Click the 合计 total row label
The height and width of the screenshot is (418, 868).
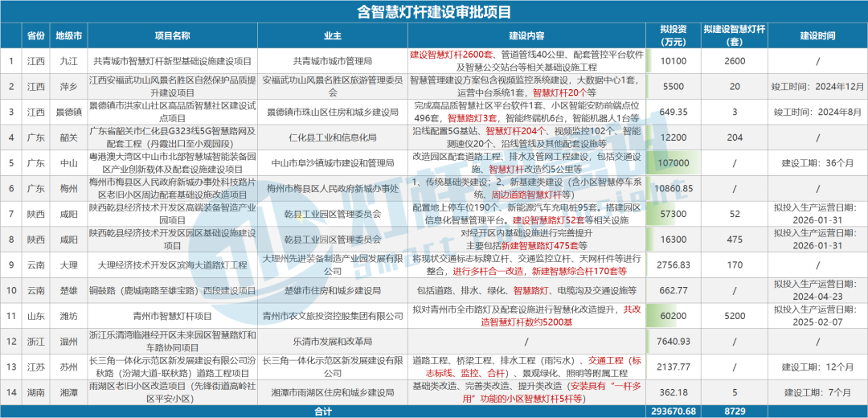(323, 411)
